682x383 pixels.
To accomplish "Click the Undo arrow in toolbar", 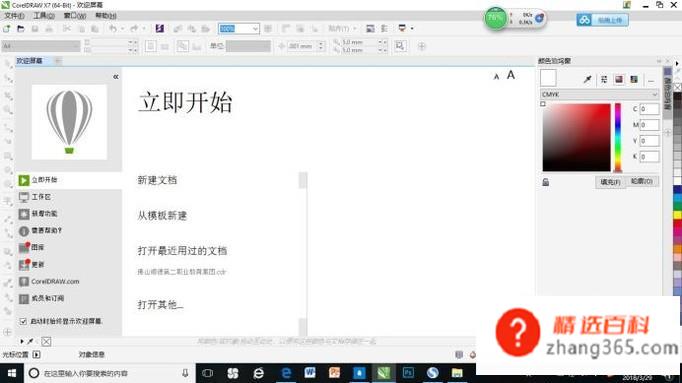I will tap(113, 29).
